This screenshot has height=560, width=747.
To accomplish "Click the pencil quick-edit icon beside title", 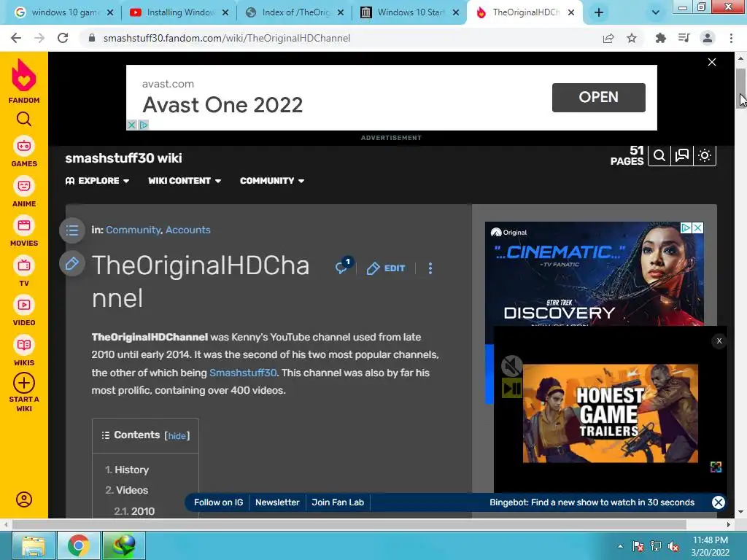I will (72, 263).
